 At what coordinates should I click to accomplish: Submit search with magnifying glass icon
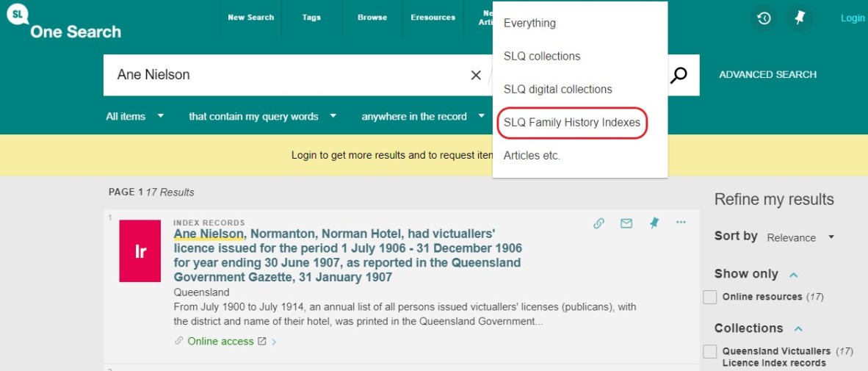click(x=679, y=76)
